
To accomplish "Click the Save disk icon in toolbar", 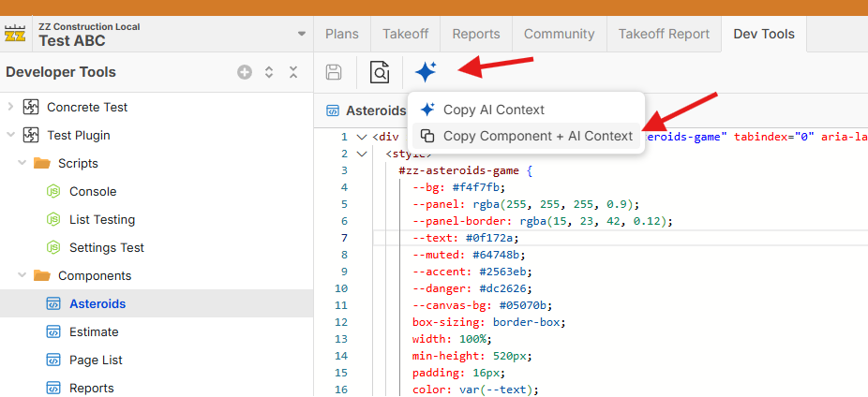I will click(x=334, y=72).
